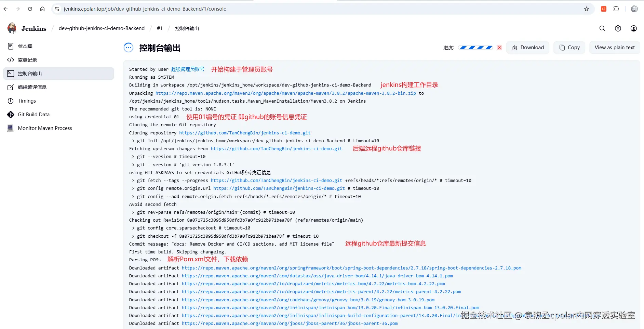
Task: Click the 控制台输出 page heading
Action: (x=160, y=48)
